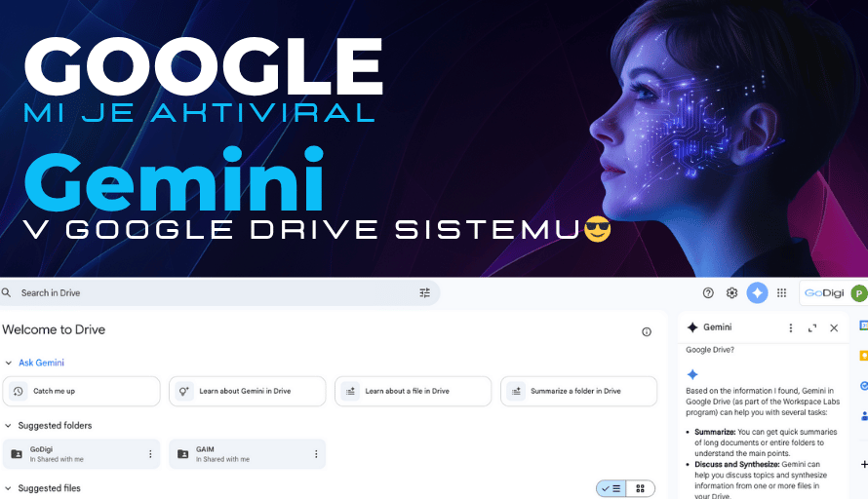Viewport: 868px width, 499px height.
Task: Collapse the Ask Gemini section
Action: (8, 363)
